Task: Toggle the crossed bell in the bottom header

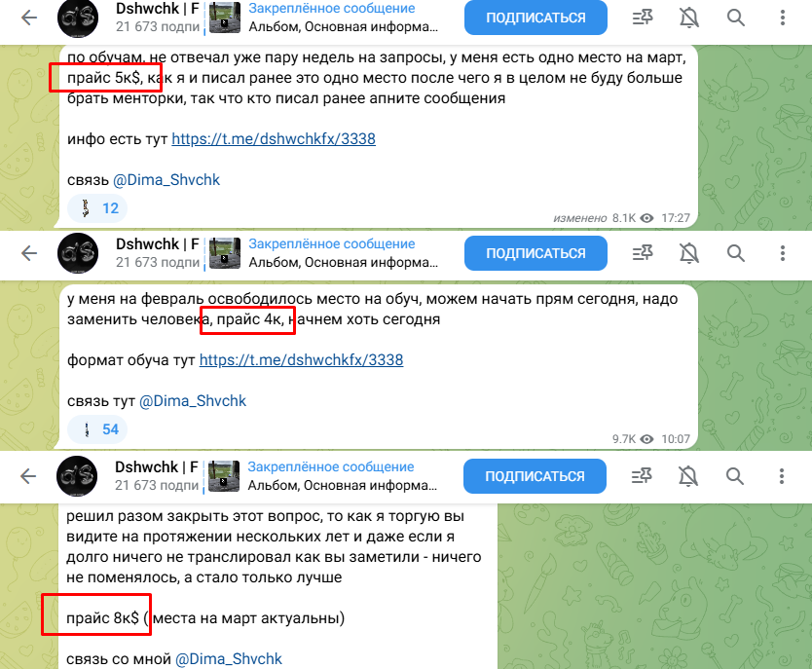Action: click(687, 476)
